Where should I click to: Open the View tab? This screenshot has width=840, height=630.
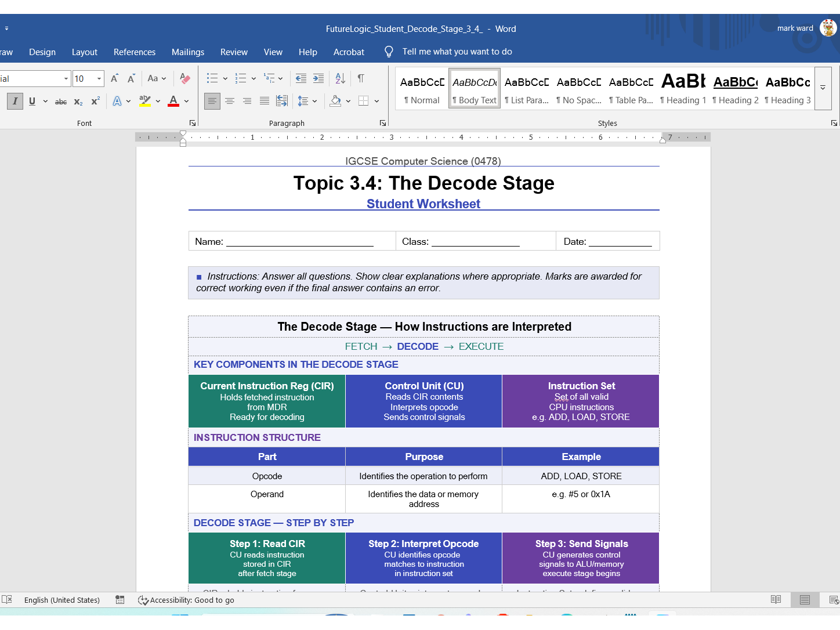tap(273, 52)
